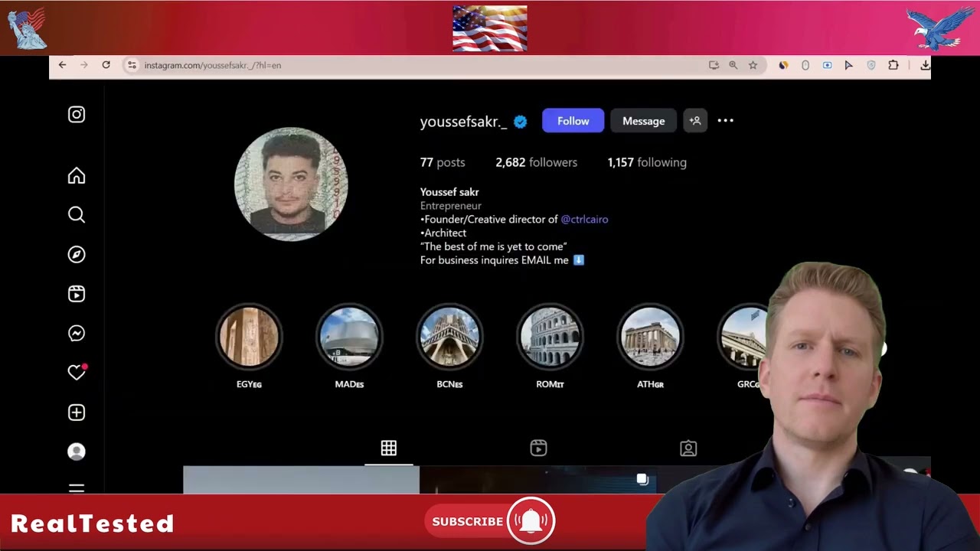980x551 pixels.
Task: View the profile picture
Action: 291,184
